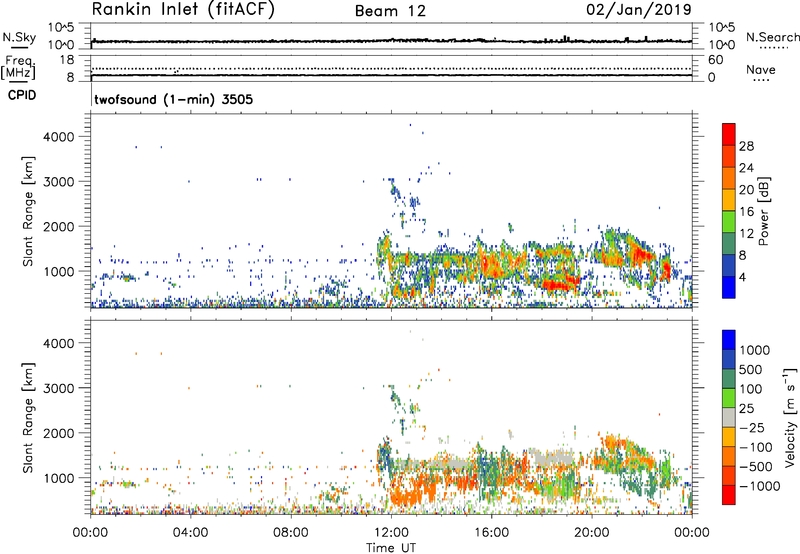Click the "twofsound (1-min) 3505" mode text
Viewport: 800px width, 554px height.
pyautogui.click(x=173, y=99)
